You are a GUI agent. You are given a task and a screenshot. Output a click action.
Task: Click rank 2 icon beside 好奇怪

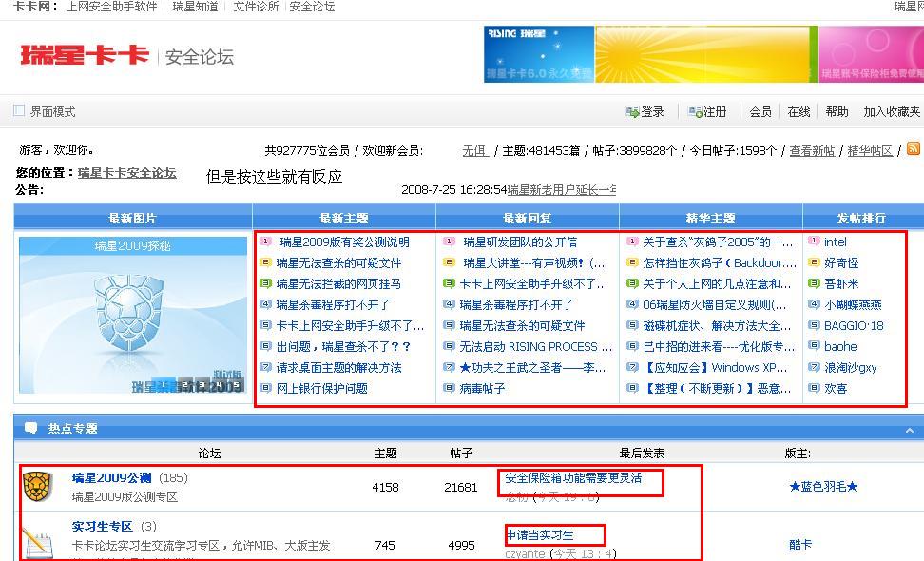point(814,262)
